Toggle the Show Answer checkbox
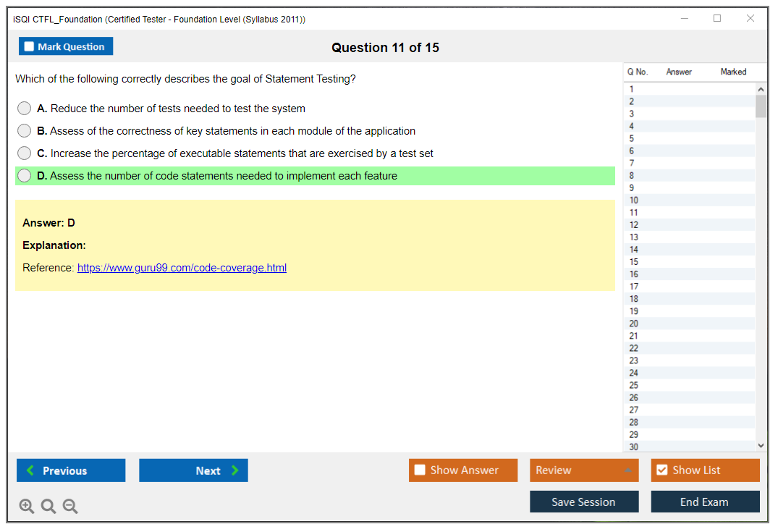Screen dimensions: 778x532 [x=420, y=470]
